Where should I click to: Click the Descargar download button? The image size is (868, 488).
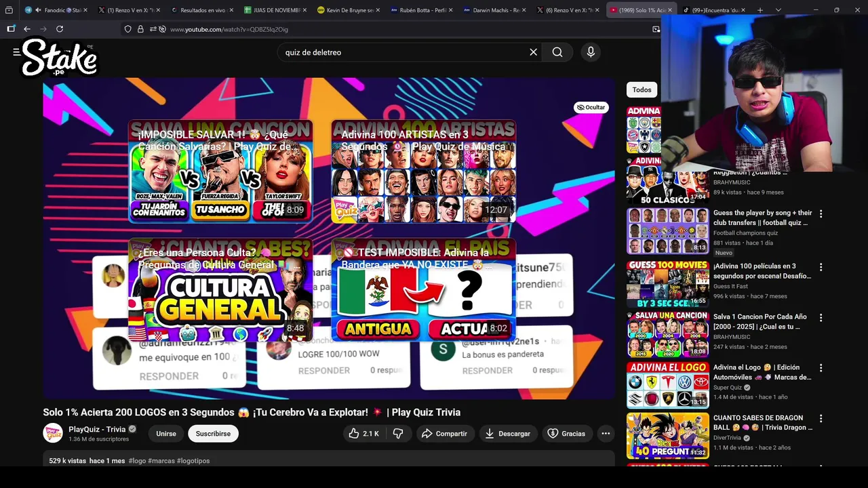[508, 434]
